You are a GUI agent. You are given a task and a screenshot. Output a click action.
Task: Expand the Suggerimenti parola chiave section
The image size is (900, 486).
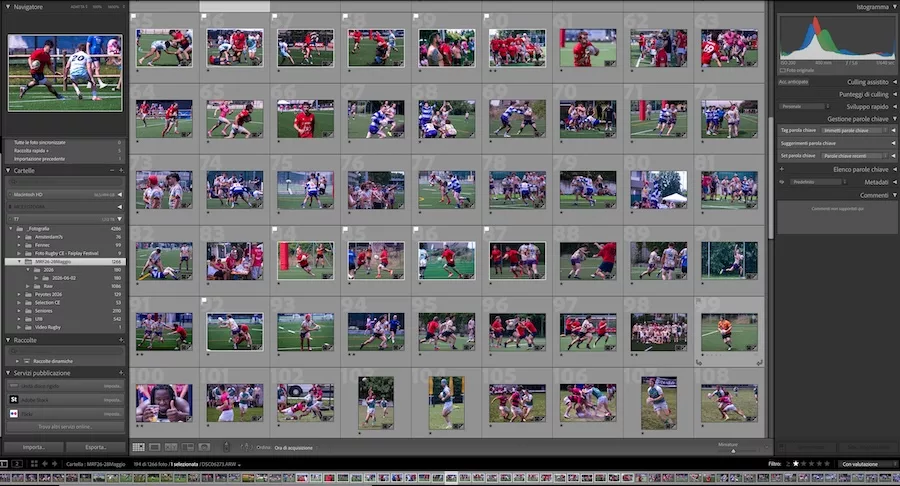coord(893,143)
